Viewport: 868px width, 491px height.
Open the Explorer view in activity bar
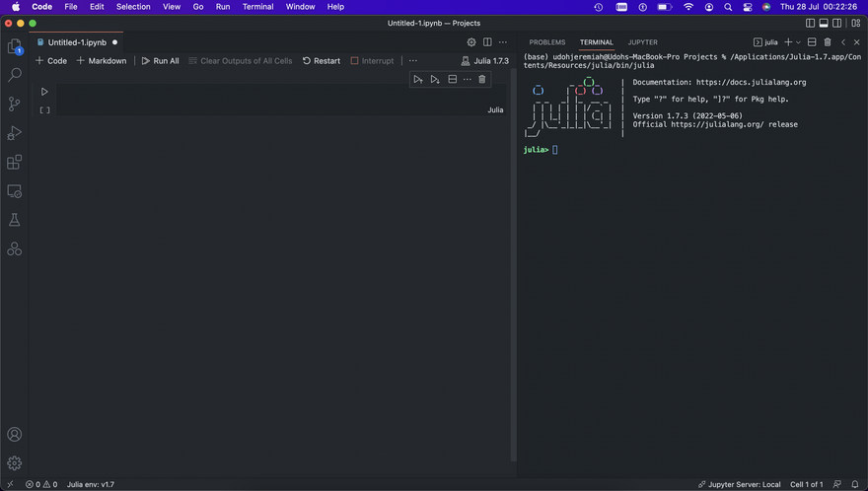tap(15, 46)
